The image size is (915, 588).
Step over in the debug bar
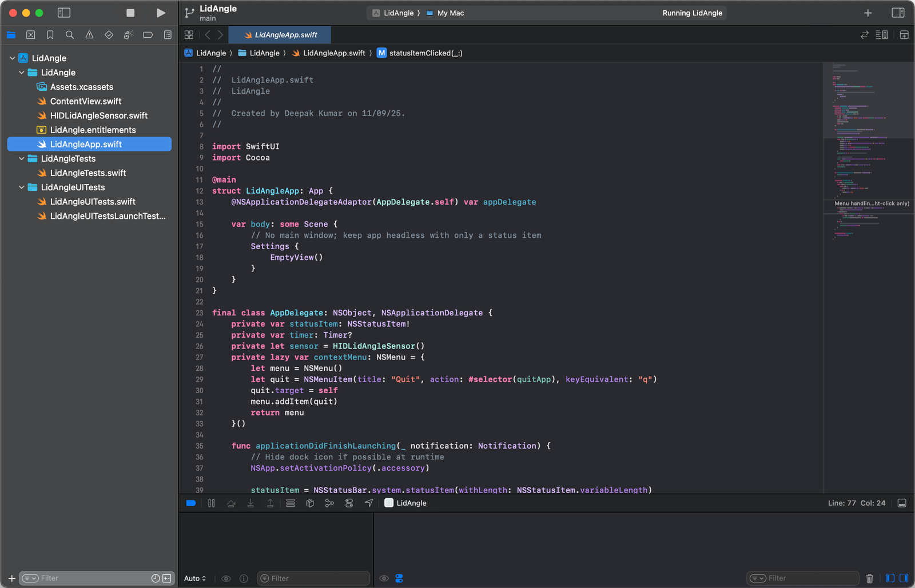(x=231, y=503)
